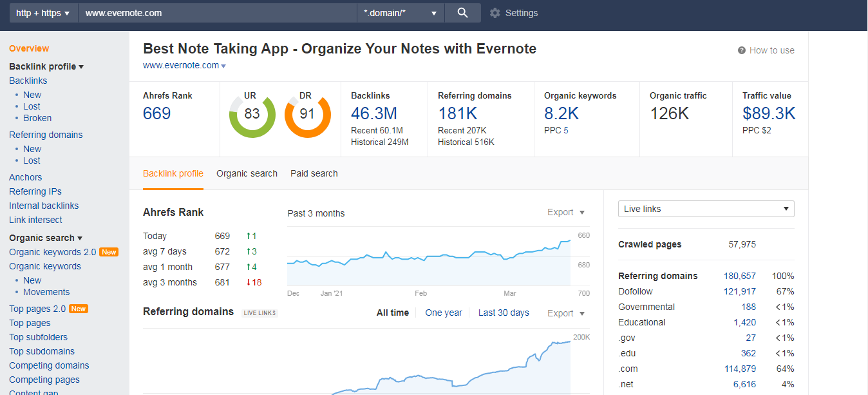Switch to the Paid search tab
Image resolution: width=868 pixels, height=395 pixels.
point(314,173)
